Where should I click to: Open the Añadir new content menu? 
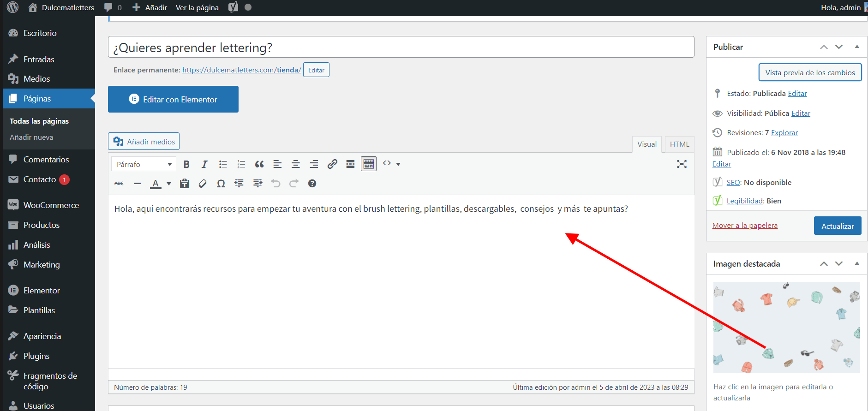(150, 7)
